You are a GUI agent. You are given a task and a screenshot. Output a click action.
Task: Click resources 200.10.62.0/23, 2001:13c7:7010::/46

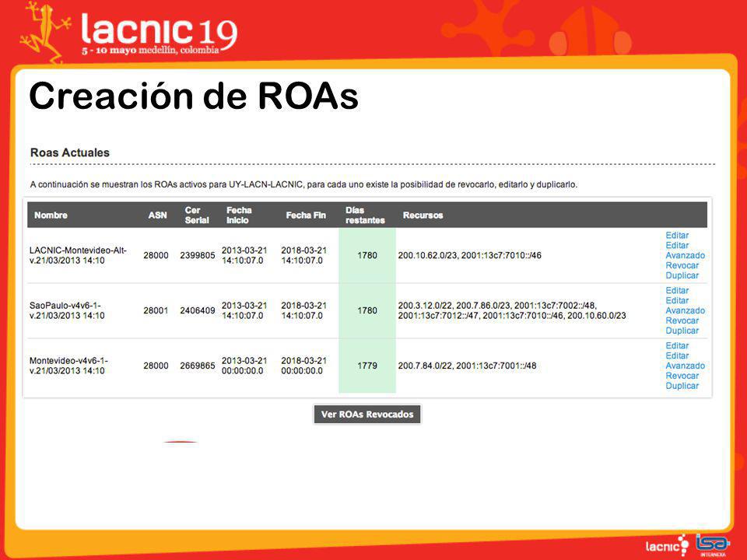(x=469, y=255)
